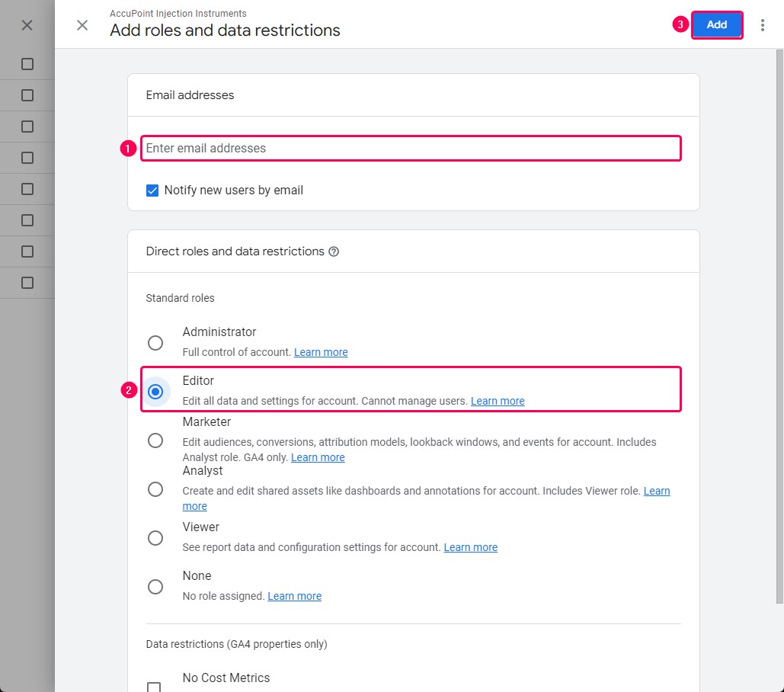Screen dimensions: 784x692
Task: Close the Add roles panel with X
Action: 82,25
